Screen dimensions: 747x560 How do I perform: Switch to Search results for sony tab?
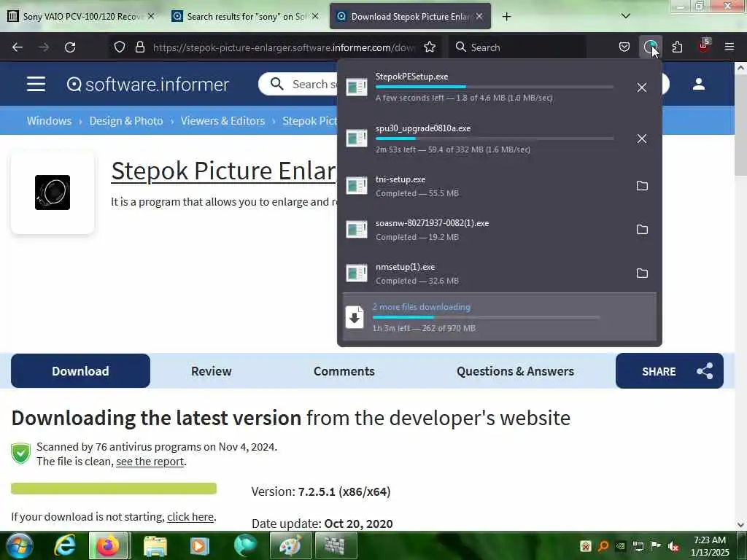244,16
